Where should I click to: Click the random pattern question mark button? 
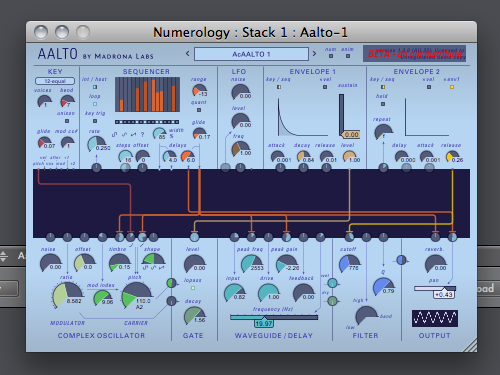(142, 134)
